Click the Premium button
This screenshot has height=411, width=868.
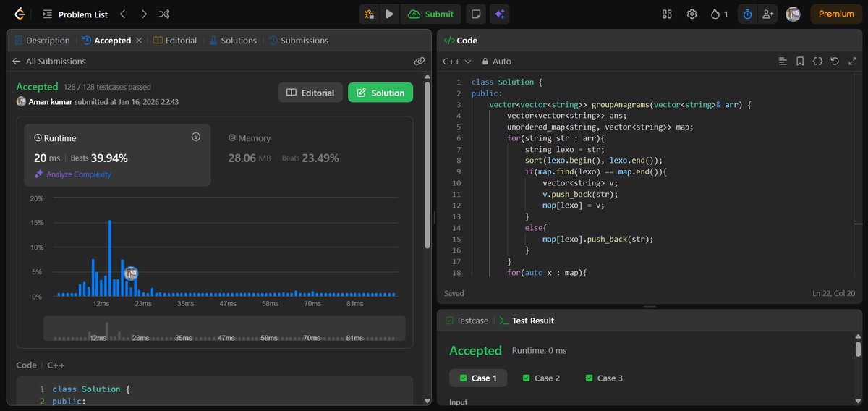point(836,14)
